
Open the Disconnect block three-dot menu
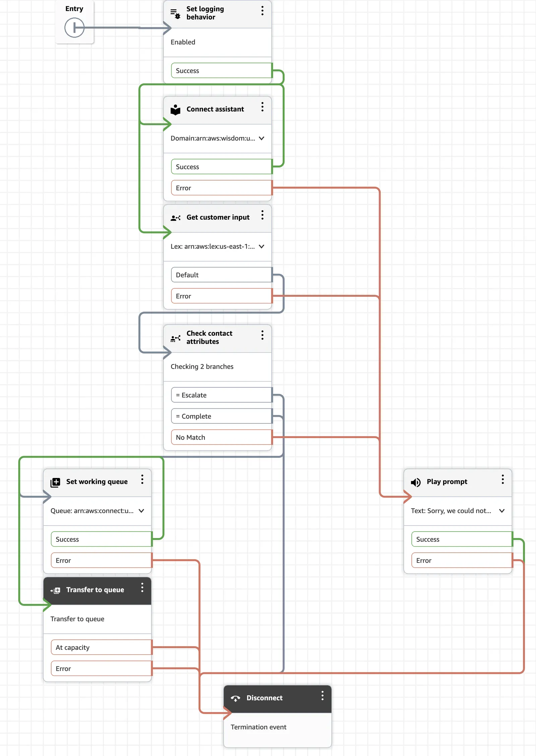click(x=322, y=696)
